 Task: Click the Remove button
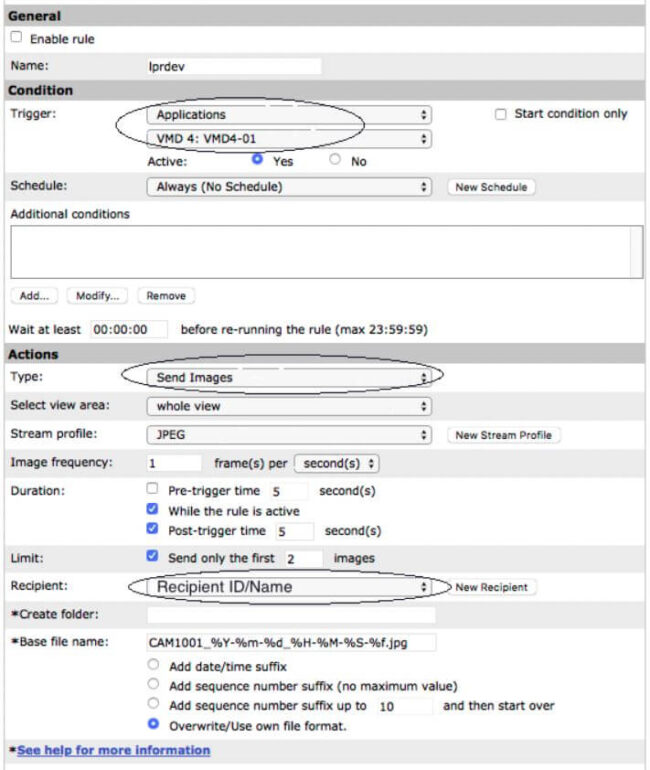166,296
